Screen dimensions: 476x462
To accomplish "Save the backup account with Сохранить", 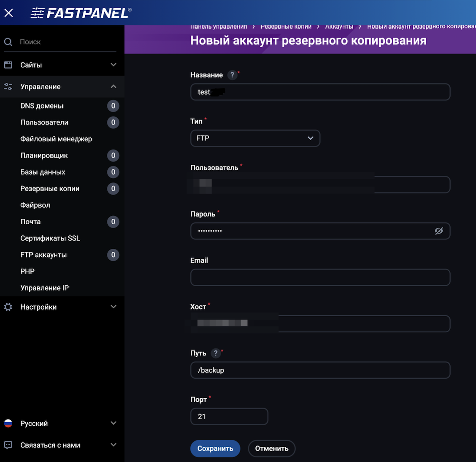I will (x=215, y=448).
